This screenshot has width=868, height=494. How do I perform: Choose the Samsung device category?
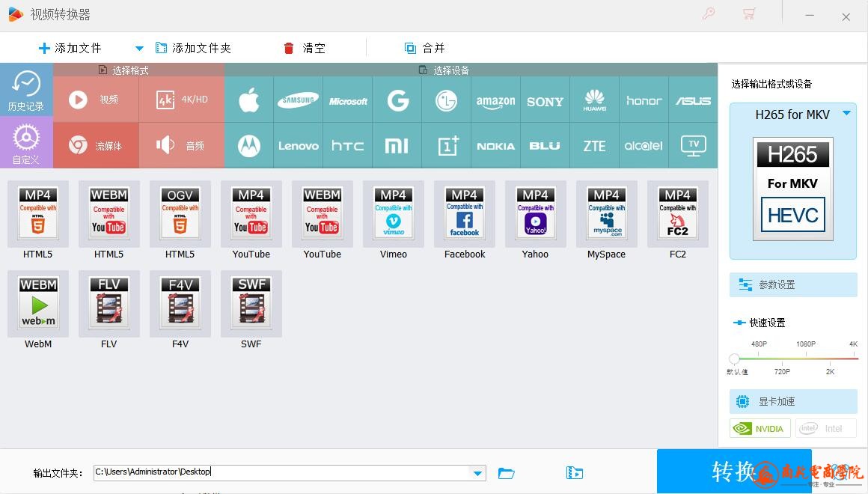pos(299,100)
